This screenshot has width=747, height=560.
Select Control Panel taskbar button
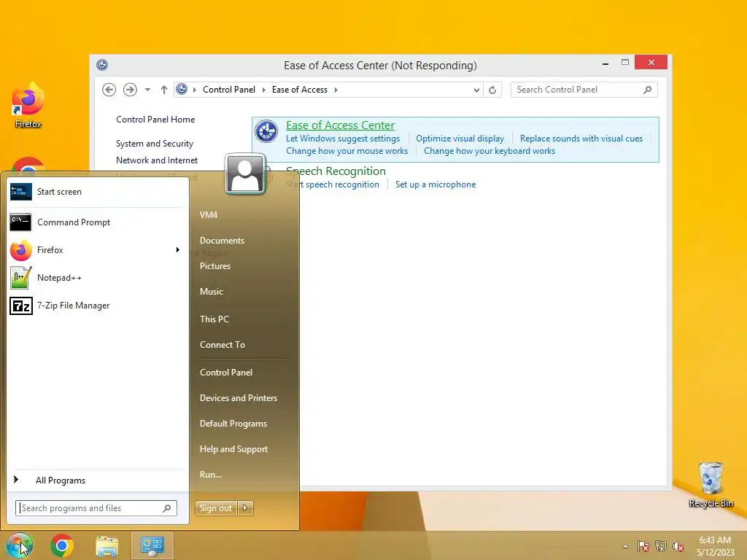(152, 545)
